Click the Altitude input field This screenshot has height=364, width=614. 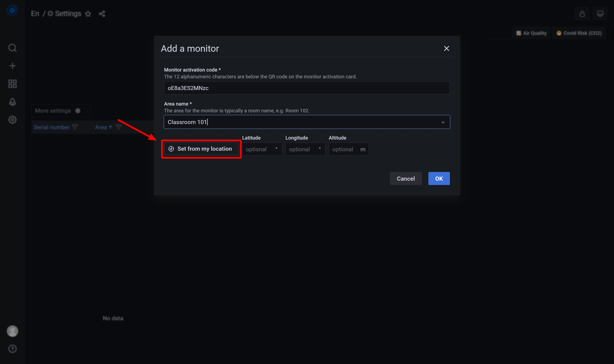tap(348, 149)
